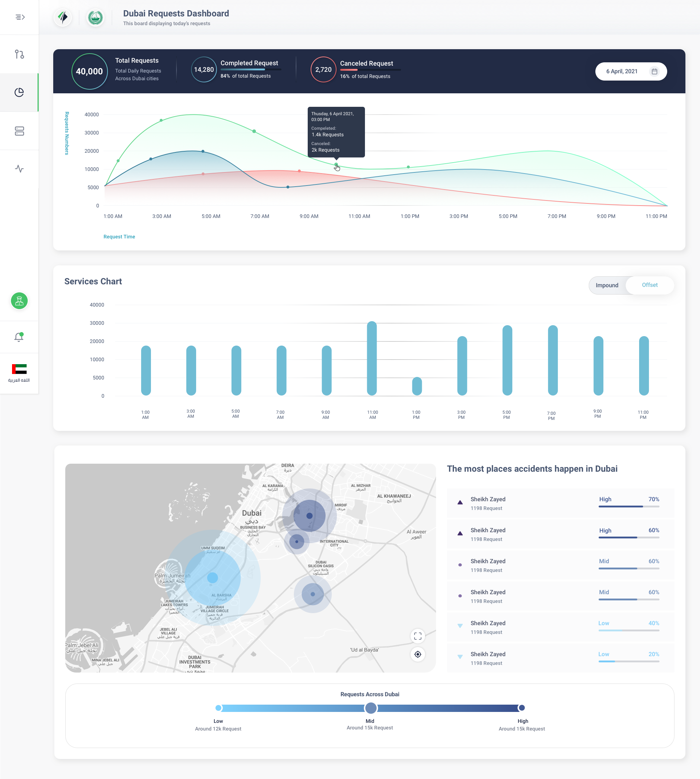
Task: Click the 1.4k Requests tooltip value
Action: [328, 135]
